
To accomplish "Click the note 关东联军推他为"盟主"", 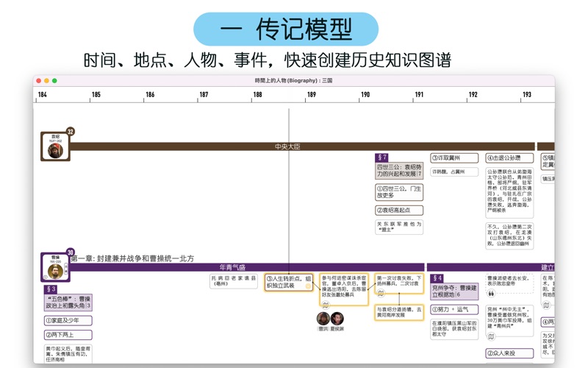I will pyautogui.click(x=399, y=227).
